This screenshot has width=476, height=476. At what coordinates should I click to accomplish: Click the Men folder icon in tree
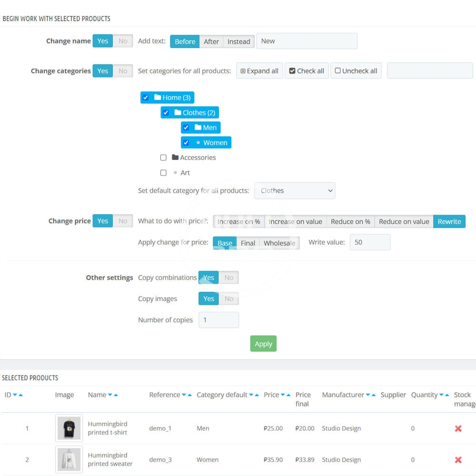click(198, 128)
